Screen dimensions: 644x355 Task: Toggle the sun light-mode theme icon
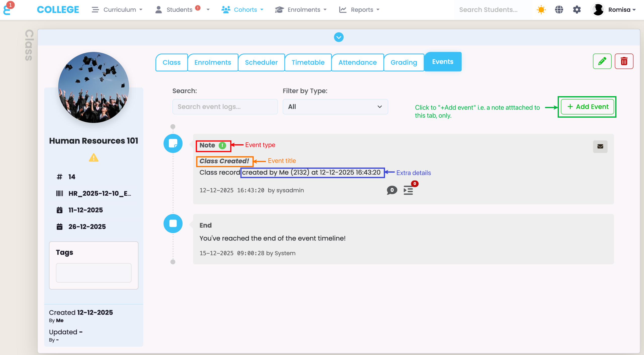[541, 10]
